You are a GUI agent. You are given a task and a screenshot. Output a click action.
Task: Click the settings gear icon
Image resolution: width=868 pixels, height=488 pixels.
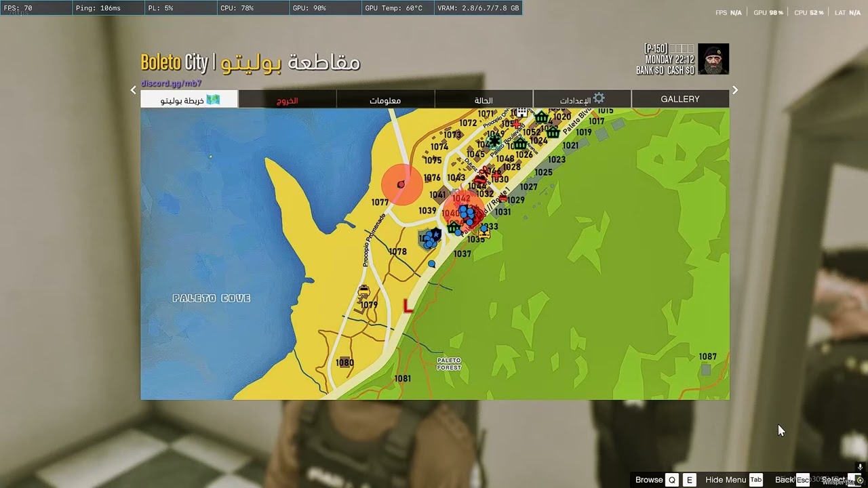click(x=598, y=99)
